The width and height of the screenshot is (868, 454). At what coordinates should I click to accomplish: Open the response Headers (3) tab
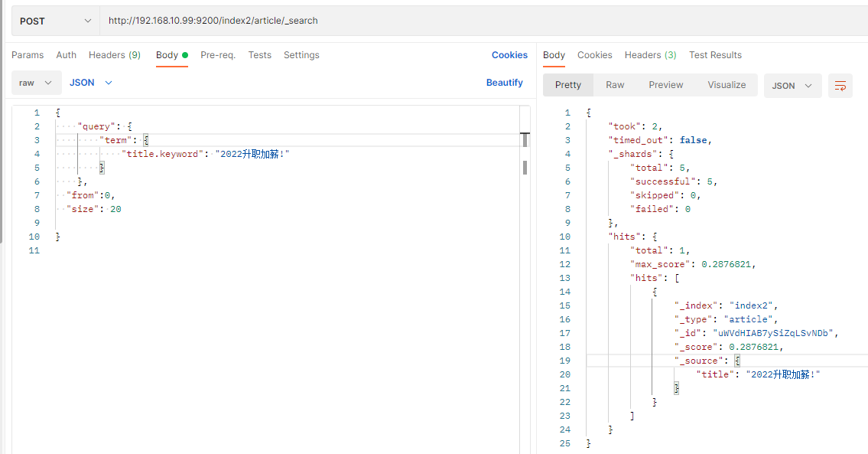[x=650, y=55]
